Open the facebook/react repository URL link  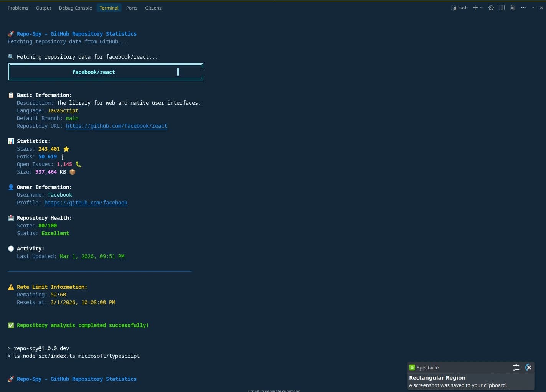[116, 126]
